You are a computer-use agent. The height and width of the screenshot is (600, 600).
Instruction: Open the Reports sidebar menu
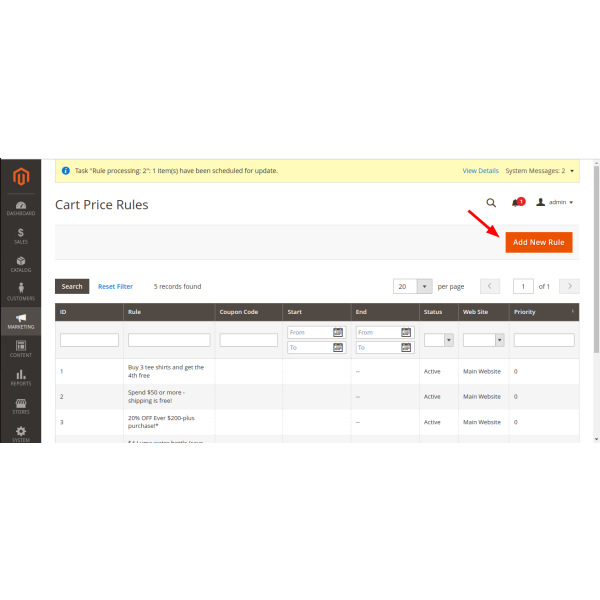coord(20,377)
